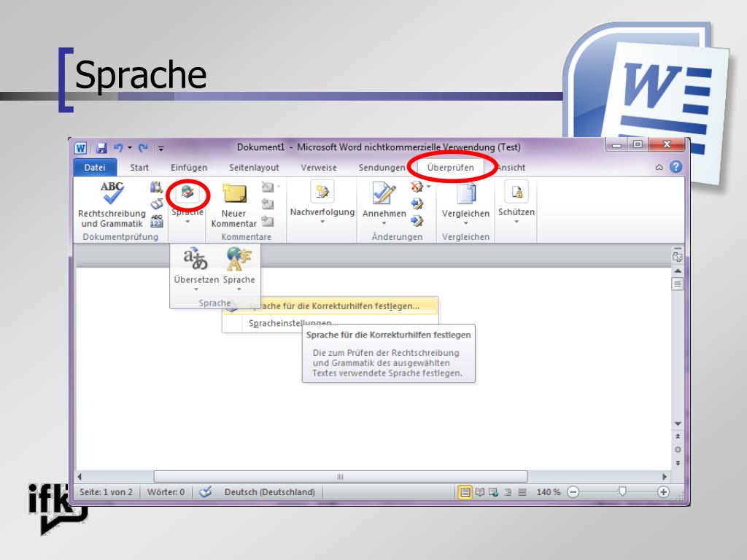Click the Wörter: 0 status bar entry

click(166, 492)
